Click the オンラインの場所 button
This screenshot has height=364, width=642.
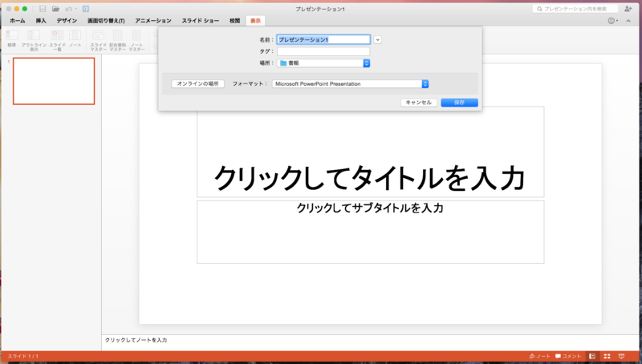pos(197,84)
